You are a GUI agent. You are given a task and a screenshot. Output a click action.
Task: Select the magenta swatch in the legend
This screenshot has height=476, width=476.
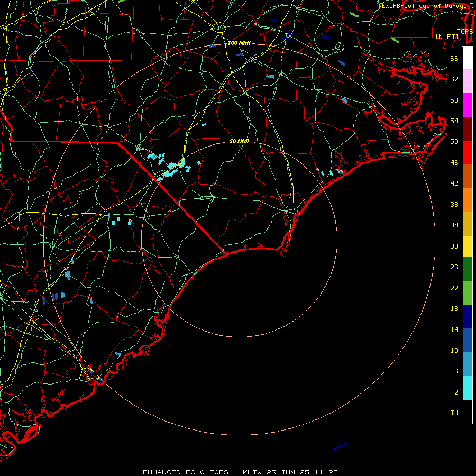(x=467, y=105)
